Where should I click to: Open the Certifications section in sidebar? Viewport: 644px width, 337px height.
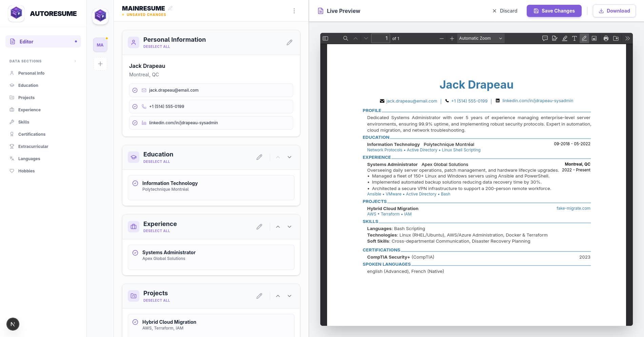32,134
